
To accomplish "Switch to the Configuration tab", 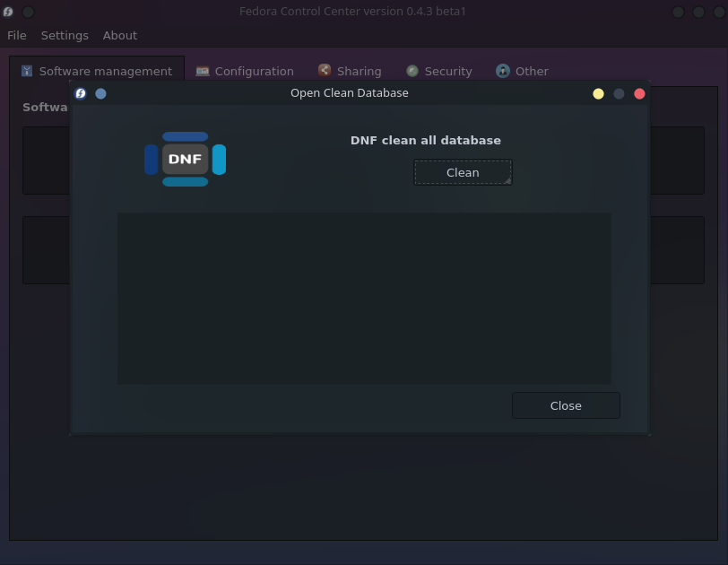I will tap(245, 71).
